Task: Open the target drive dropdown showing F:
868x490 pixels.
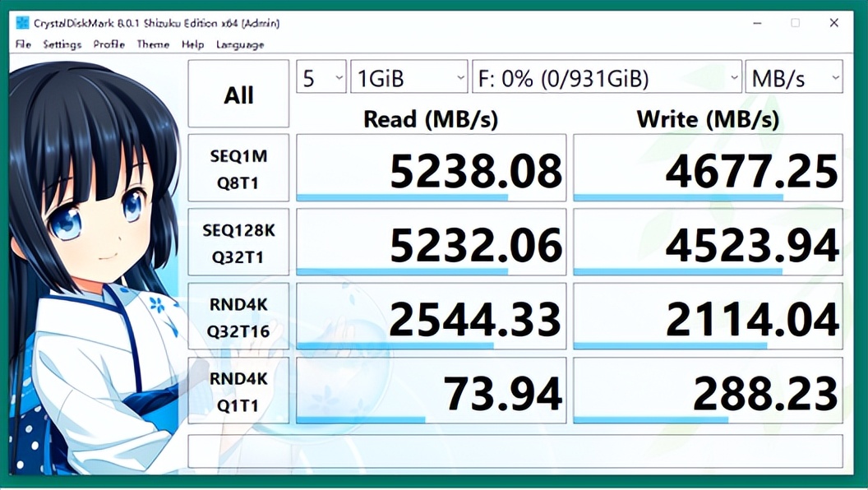Action: coord(606,76)
